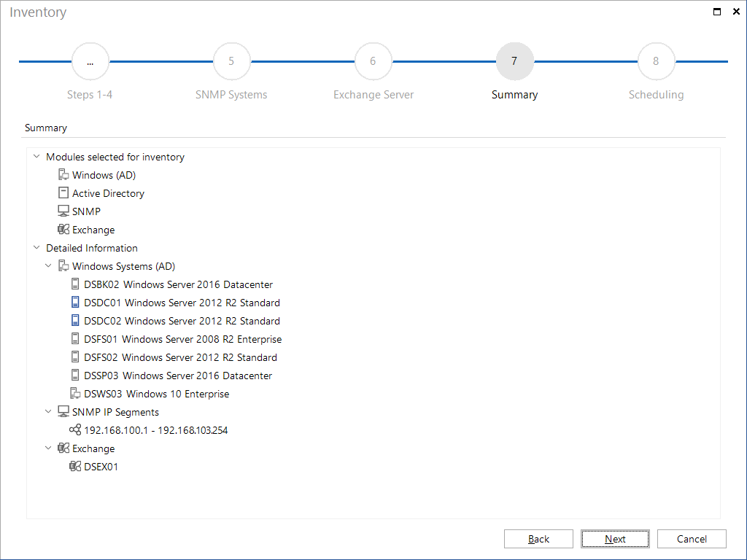747x560 pixels.
Task: Go to Steps 1-4 circle in wizard
Action: (x=90, y=61)
